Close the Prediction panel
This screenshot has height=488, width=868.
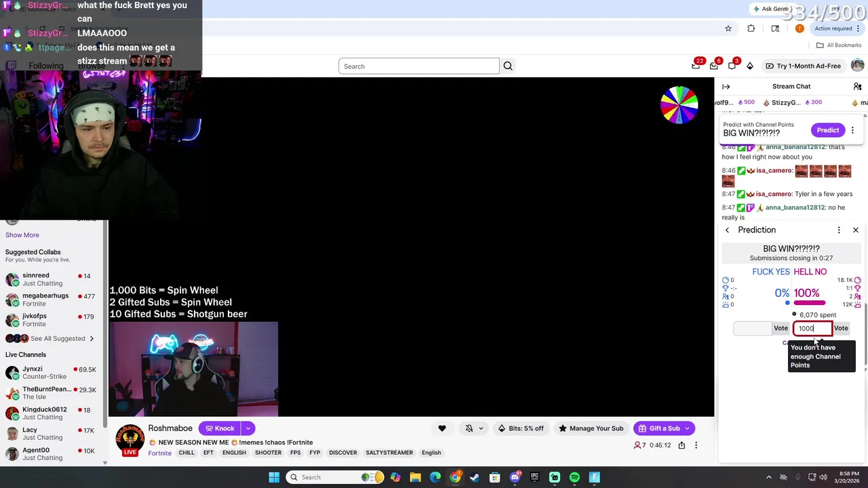point(856,230)
